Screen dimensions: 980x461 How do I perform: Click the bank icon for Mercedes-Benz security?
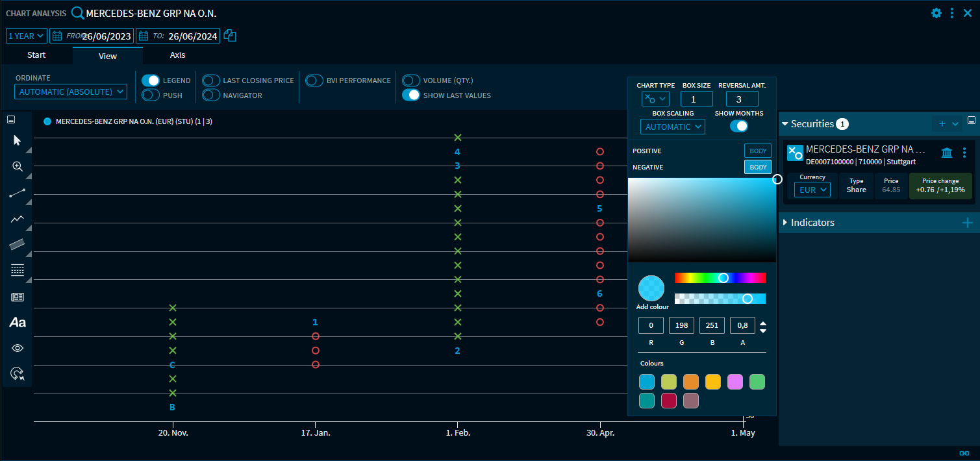[x=947, y=153]
